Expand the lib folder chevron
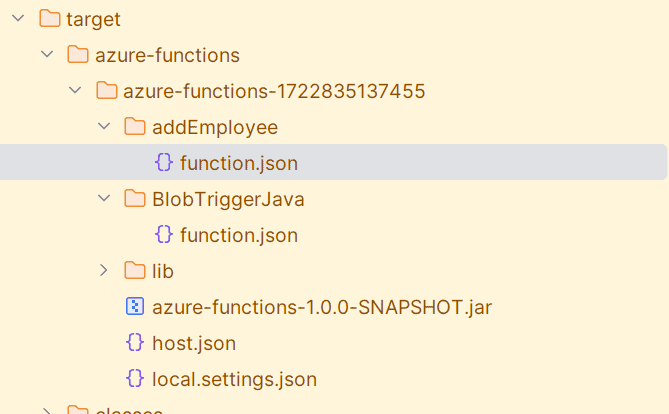Screen dimensions: 669x414 pos(104,270)
